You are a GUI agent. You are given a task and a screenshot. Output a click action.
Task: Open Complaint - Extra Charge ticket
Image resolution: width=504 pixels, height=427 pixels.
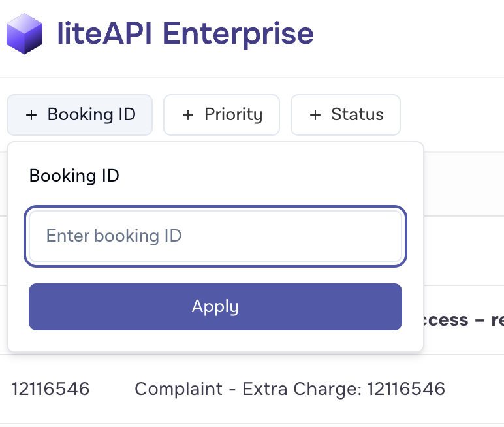pos(290,388)
